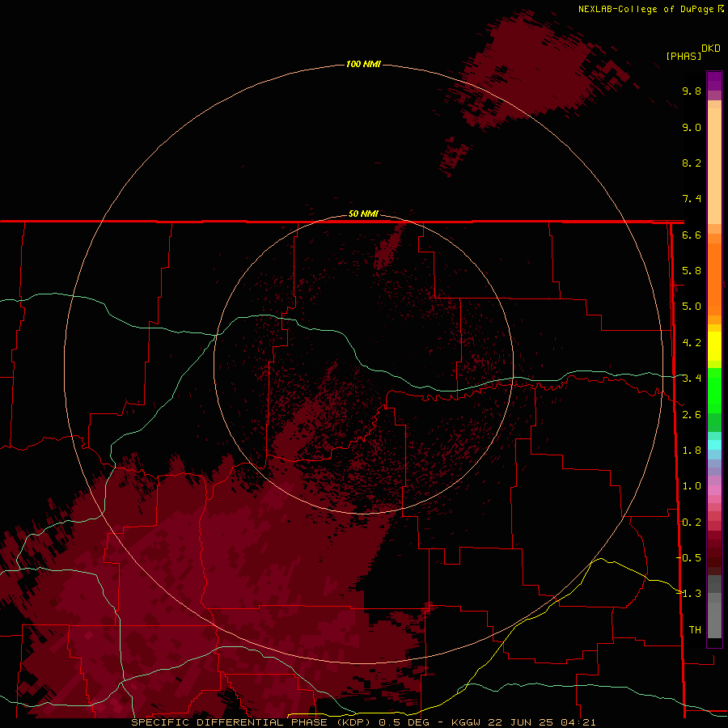Click the purple top segment of the color bar

[x=714, y=81]
